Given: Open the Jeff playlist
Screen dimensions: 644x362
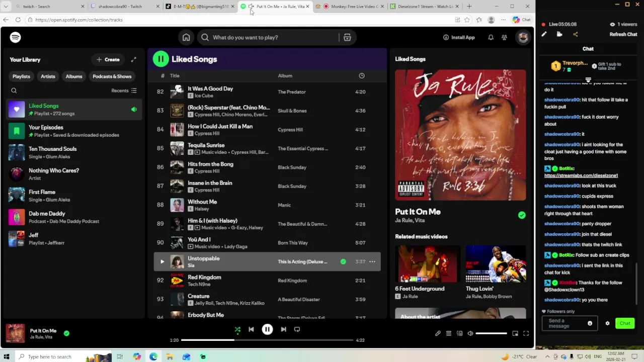Looking at the screenshot, I should coord(74,238).
